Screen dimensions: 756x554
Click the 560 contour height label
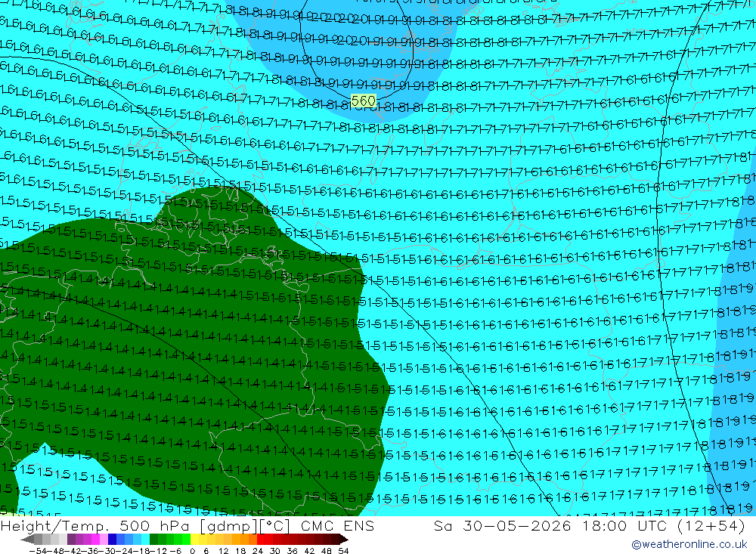(x=364, y=101)
